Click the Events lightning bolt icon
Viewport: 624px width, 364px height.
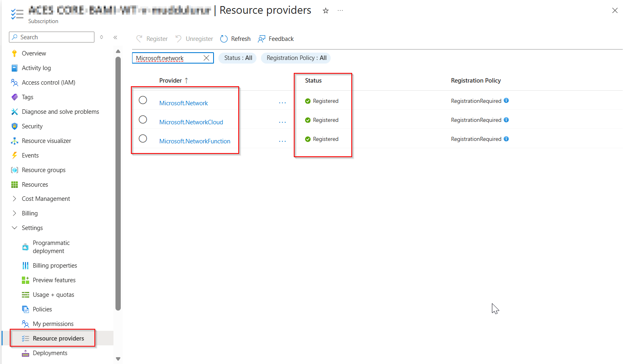[x=15, y=155]
